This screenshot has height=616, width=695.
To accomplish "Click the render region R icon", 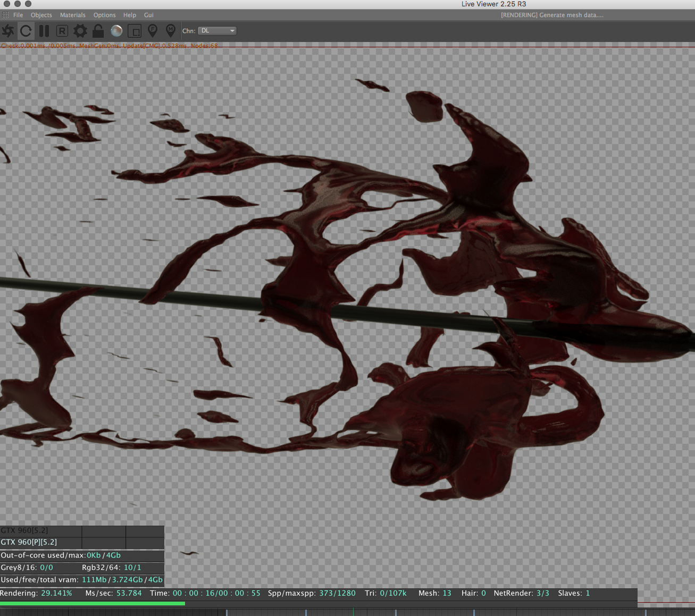I will (62, 31).
